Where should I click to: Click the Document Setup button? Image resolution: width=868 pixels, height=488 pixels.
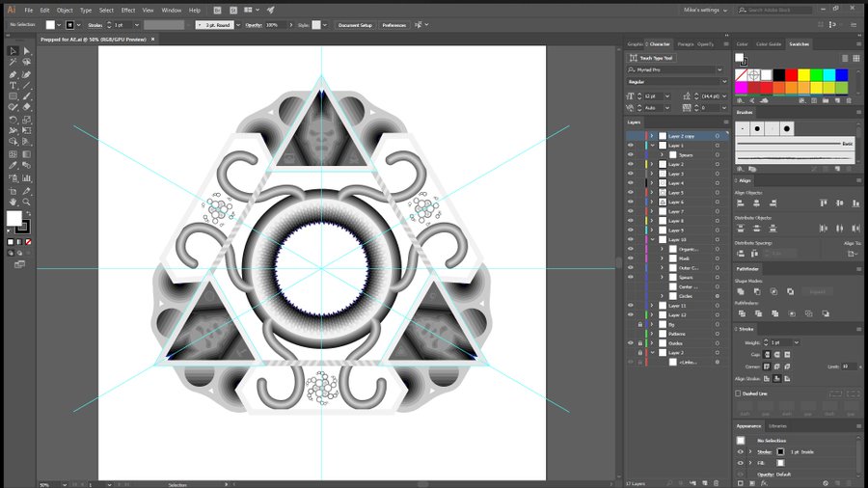(x=355, y=25)
